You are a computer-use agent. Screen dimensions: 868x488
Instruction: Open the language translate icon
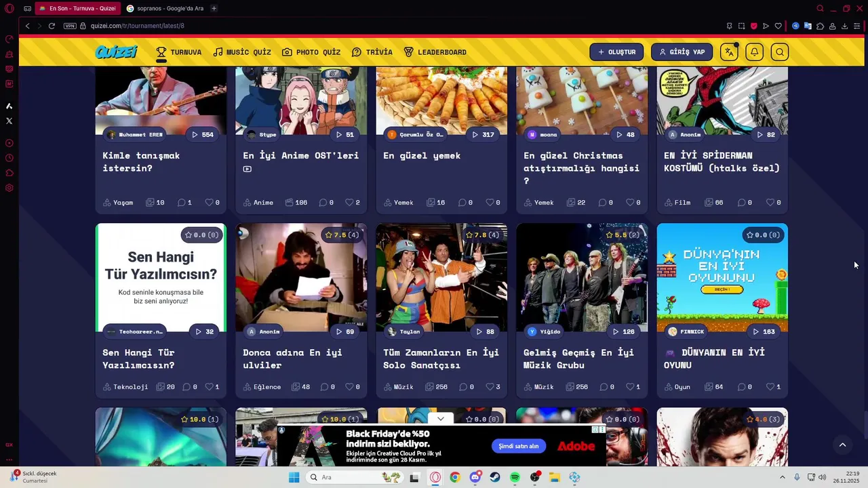coord(729,52)
